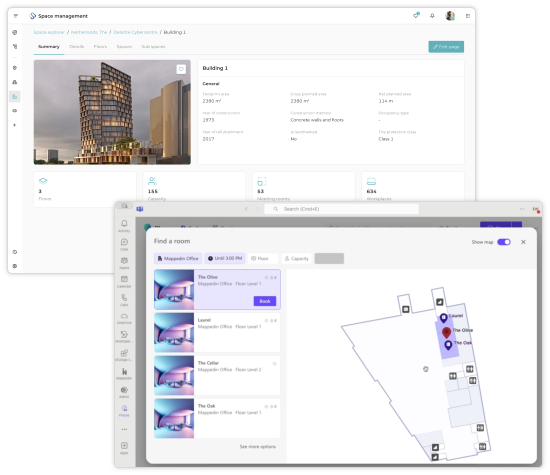Click the Edit page button
The width and height of the screenshot is (550, 475).
(x=446, y=47)
